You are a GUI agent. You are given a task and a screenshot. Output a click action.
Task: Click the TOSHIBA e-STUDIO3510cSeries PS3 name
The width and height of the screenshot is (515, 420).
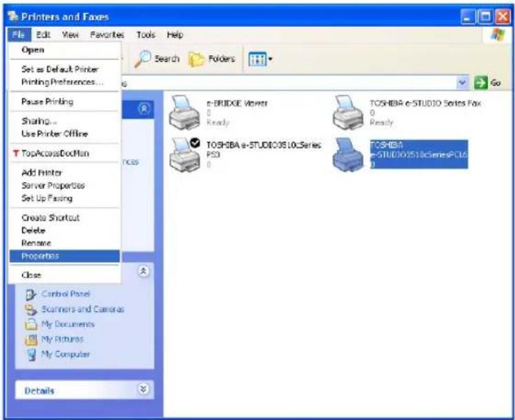tap(264, 149)
